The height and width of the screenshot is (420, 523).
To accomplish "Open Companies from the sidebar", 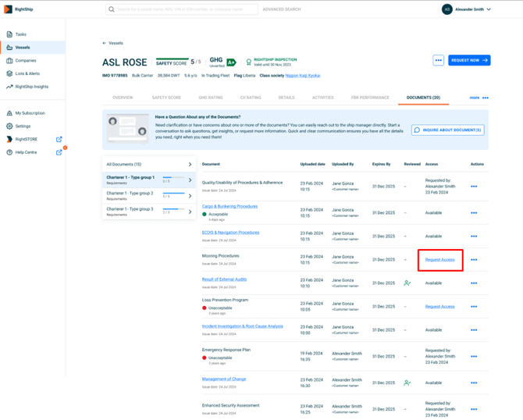I will click(x=25, y=60).
